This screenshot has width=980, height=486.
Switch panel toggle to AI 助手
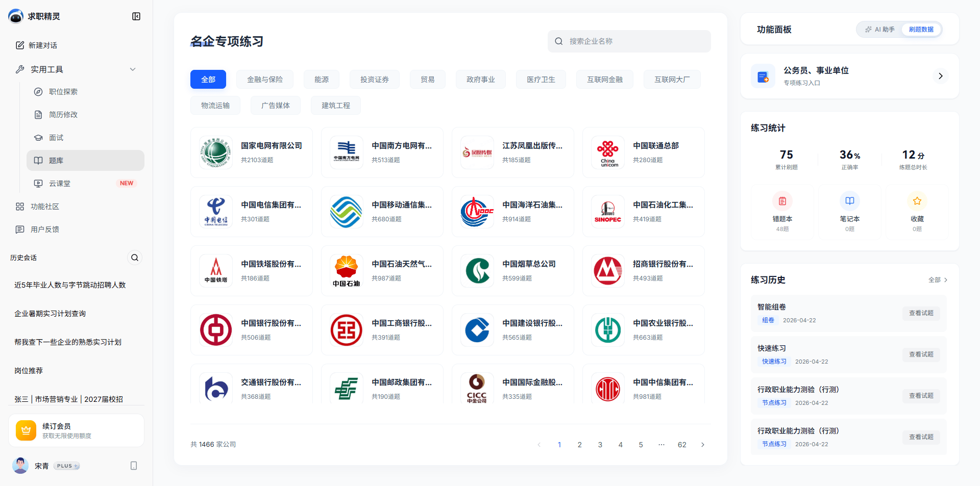point(880,30)
